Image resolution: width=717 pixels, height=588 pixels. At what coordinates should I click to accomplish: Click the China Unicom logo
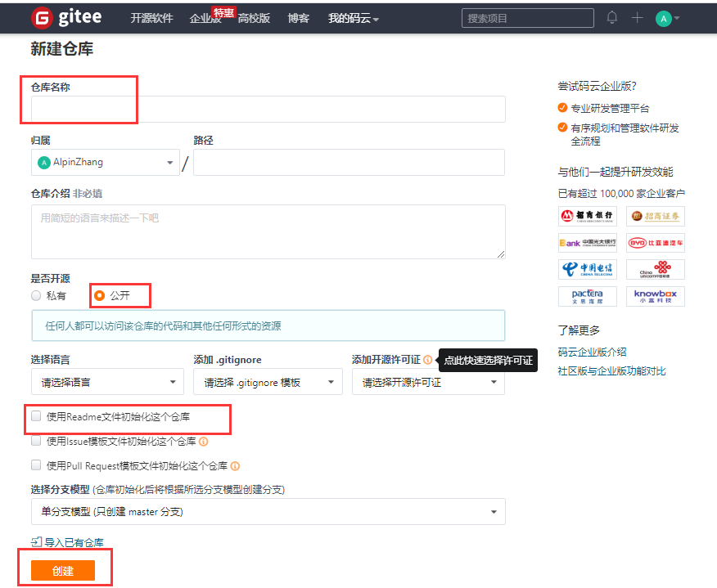pyautogui.click(x=656, y=269)
